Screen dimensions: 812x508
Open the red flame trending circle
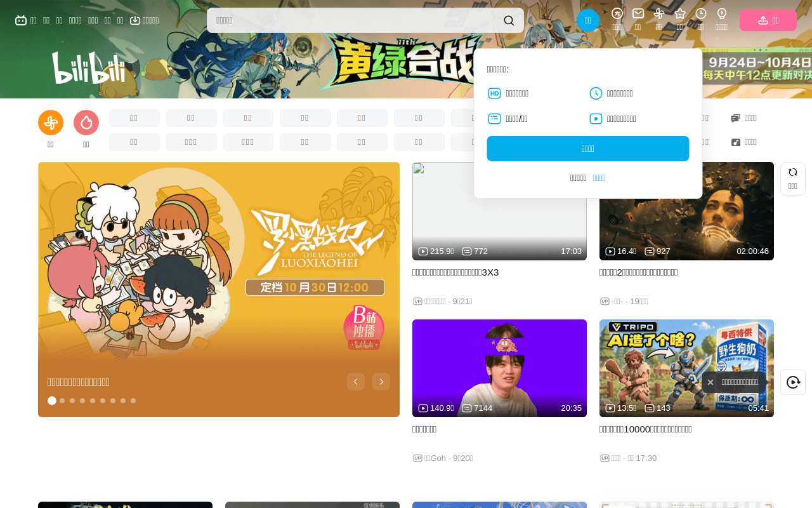coord(86,123)
